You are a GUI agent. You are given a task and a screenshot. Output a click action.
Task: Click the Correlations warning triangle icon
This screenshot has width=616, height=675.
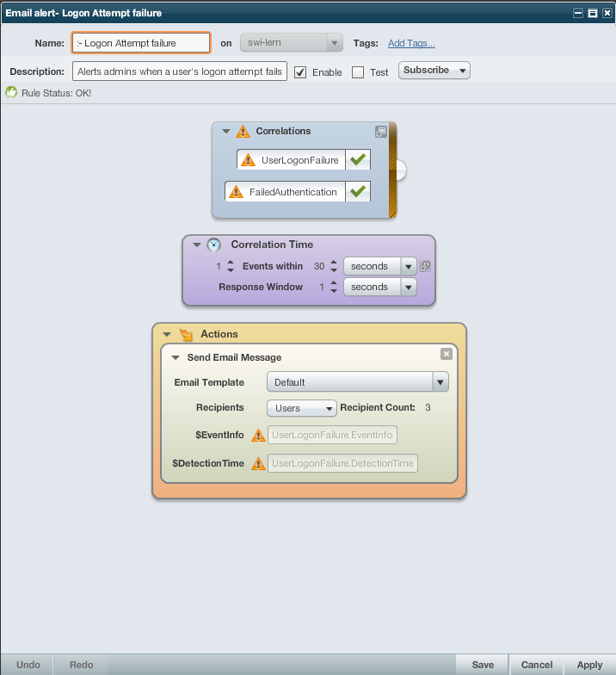tap(243, 131)
